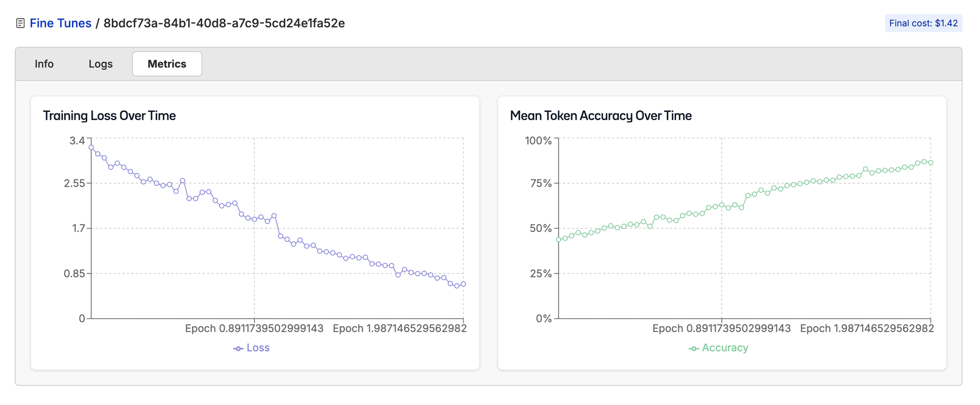This screenshot has height=405, width=980.
Task: Click the Training Loss Over Time title
Action: (109, 116)
